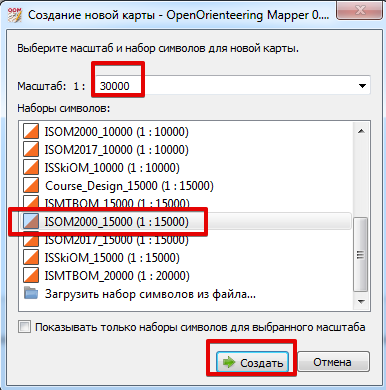Choose Загрузить набор символов из файла

(150, 294)
